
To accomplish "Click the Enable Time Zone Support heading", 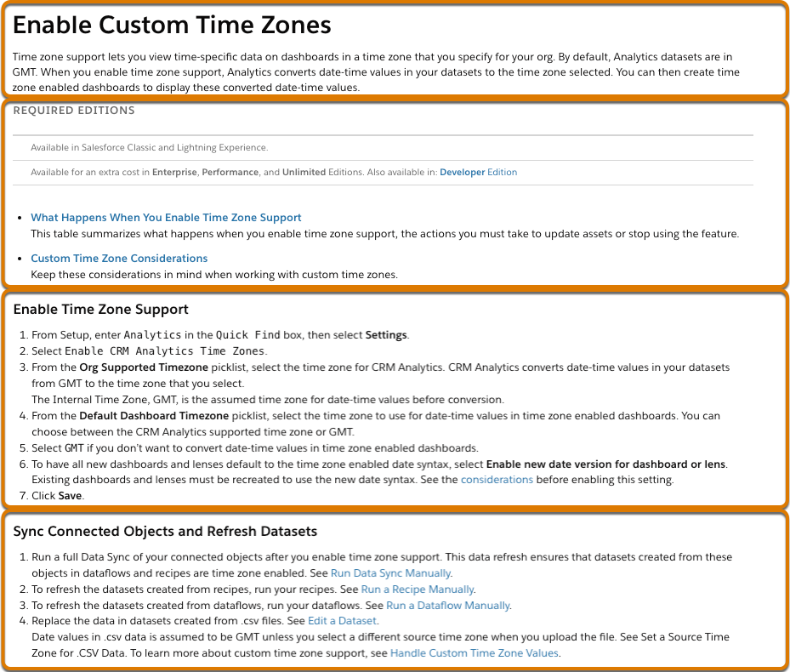I will [x=100, y=310].
